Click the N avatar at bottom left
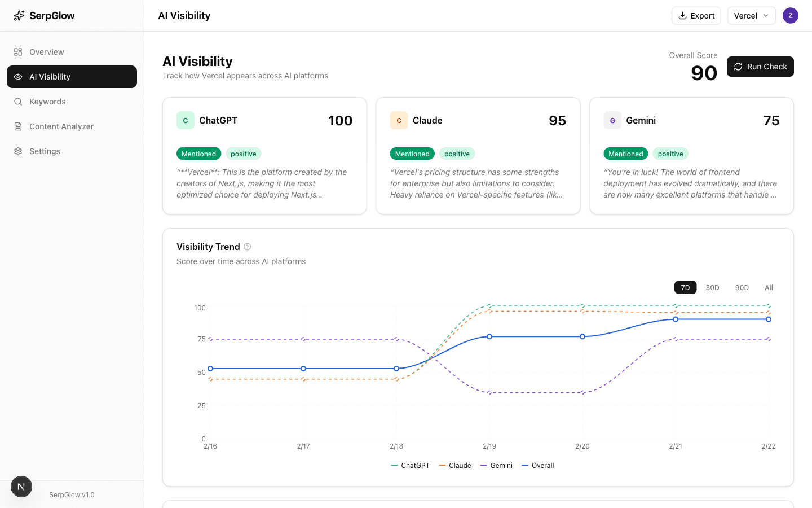Viewport: 812px width, 508px height. coord(21,486)
